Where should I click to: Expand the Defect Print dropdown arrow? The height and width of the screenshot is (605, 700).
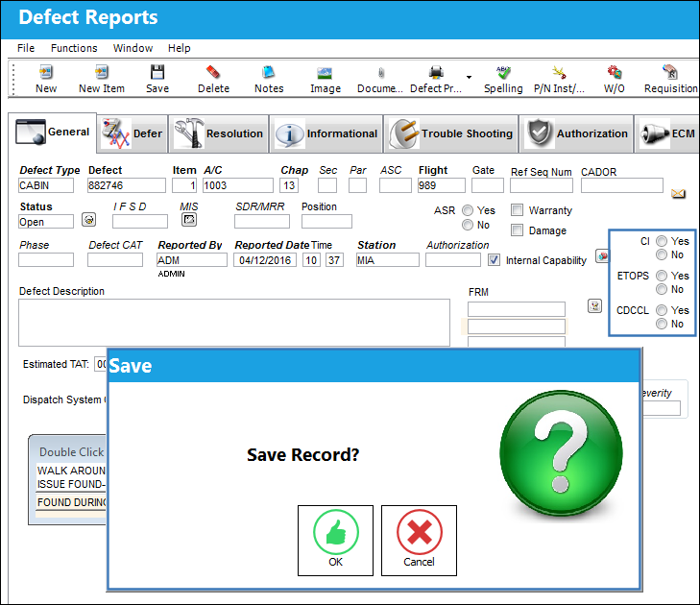469,77
